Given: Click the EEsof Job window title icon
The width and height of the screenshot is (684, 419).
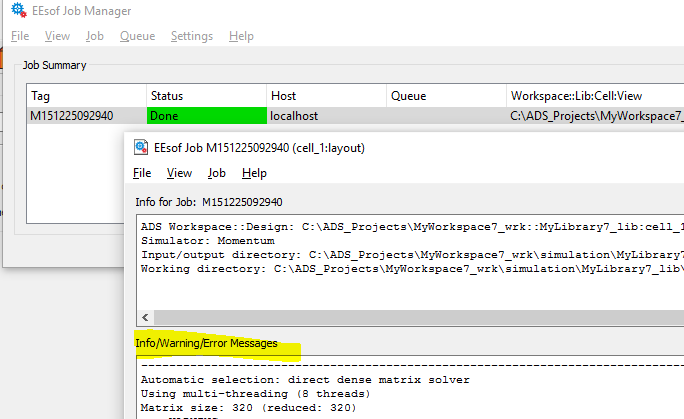Looking at the screenshot, I should pyautogui.click(x=141, y=147).
